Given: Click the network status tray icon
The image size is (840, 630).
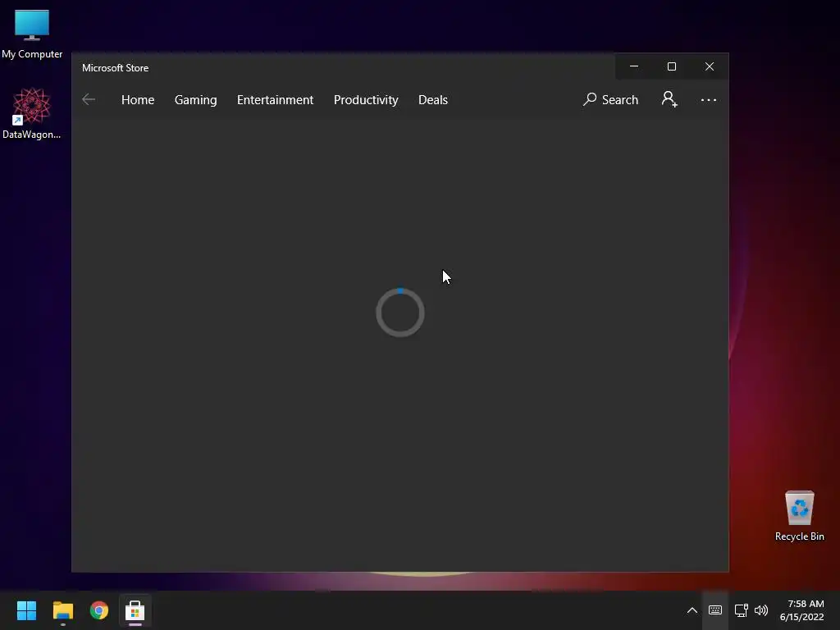Looking at the screenshot, I should (x=742, y=610).
